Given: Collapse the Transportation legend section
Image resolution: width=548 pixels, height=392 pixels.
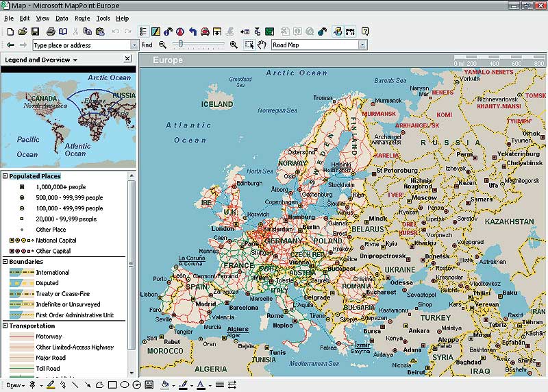Looking at the screenshot, I should click(x=5, y=326).
